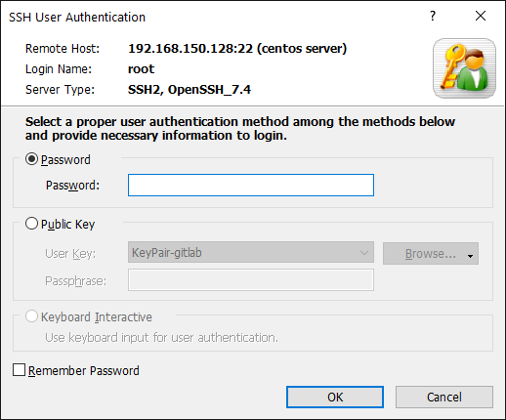Enable the Remember Password checkbox
Screen dimensions: 506x420
click(19, 370)
